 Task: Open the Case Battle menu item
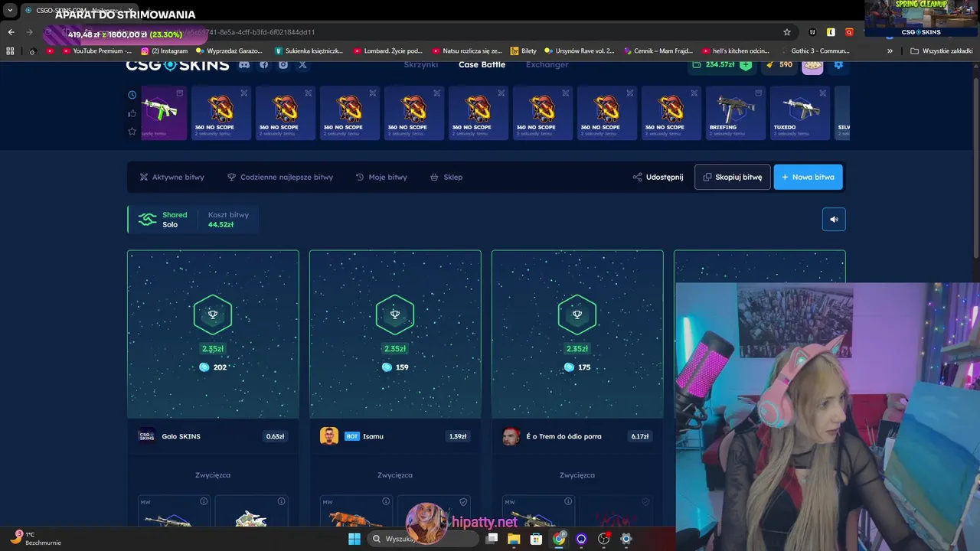[x=482, y=65]
